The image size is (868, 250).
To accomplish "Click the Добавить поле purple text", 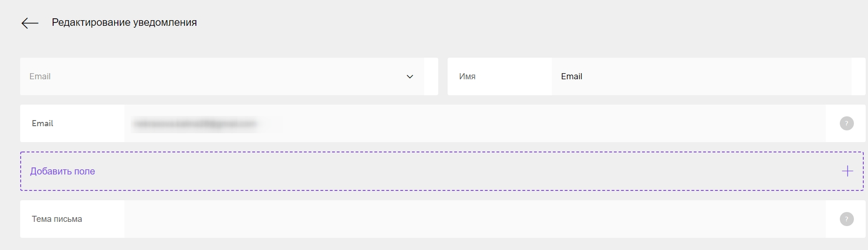I will pos(62,171).
